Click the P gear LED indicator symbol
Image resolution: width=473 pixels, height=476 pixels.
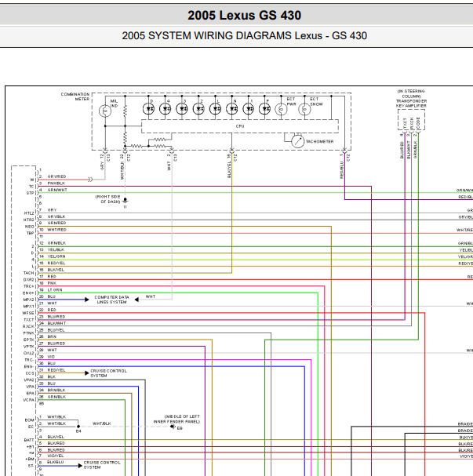pyautogui.click(x=264, y=109)
